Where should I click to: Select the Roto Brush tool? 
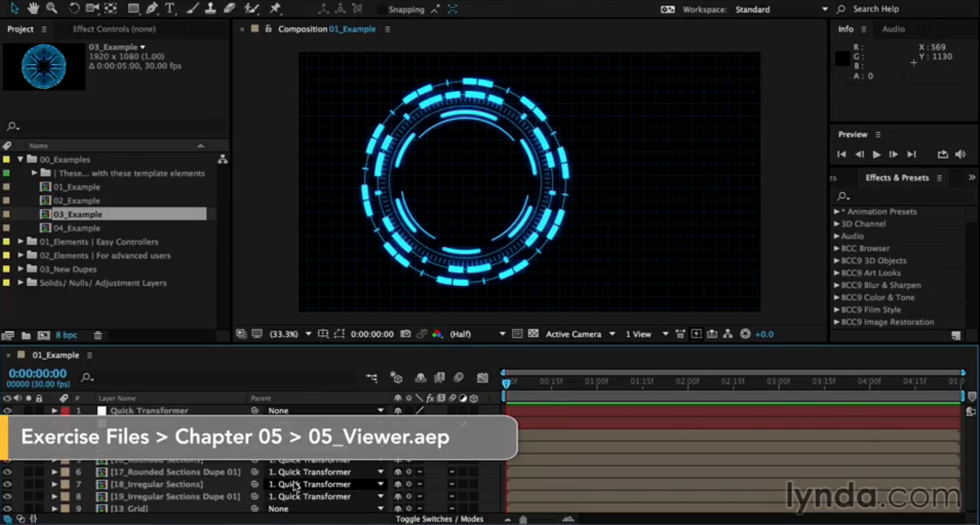tap(252, 8)
